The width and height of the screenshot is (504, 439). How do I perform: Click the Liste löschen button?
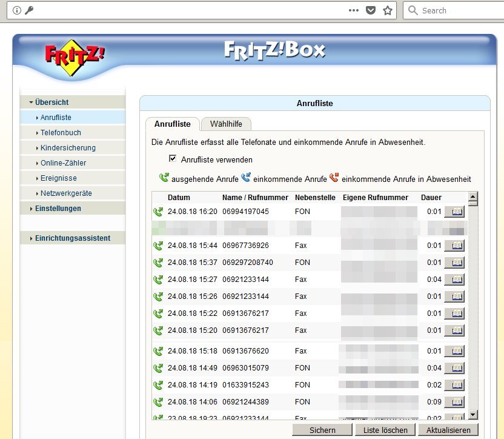pyautogui.click(x=385, y=431)
